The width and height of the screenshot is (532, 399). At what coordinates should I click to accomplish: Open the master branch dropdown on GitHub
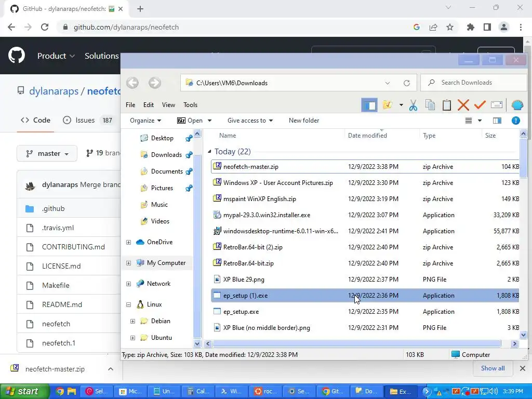click(47, 153)
